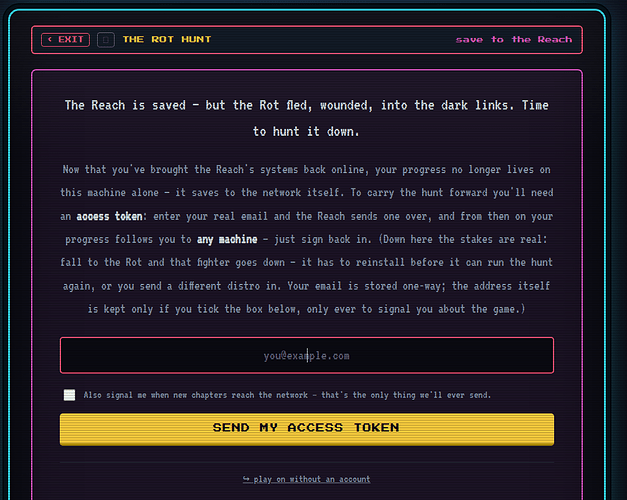The width and height of the screenshot is (627, 500).
Task: Click the SEND MY ACCESS TOKEN button
Action: 307,429
